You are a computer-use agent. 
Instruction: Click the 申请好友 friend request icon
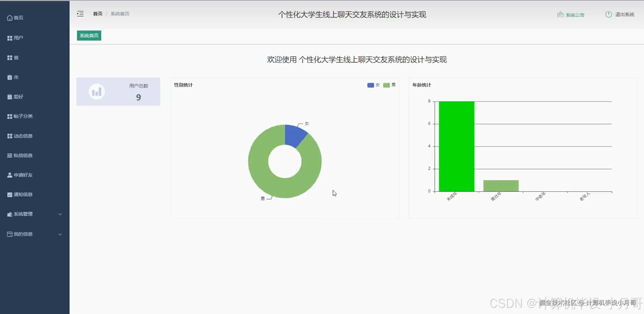click(10, 175)
